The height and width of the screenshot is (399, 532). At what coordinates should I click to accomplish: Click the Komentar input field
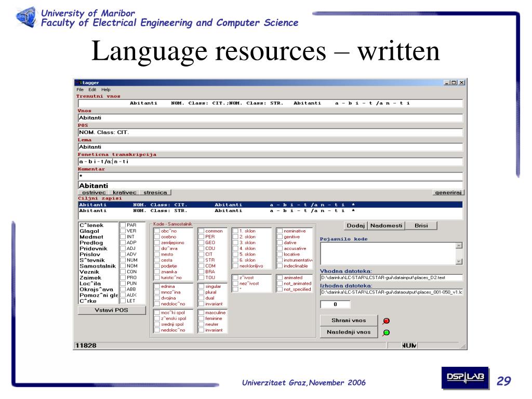tap(270, 176)
